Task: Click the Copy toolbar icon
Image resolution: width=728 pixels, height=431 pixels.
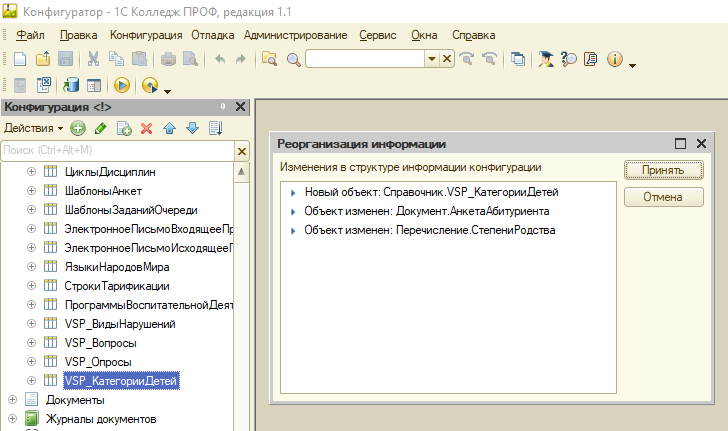Action: 116,59
